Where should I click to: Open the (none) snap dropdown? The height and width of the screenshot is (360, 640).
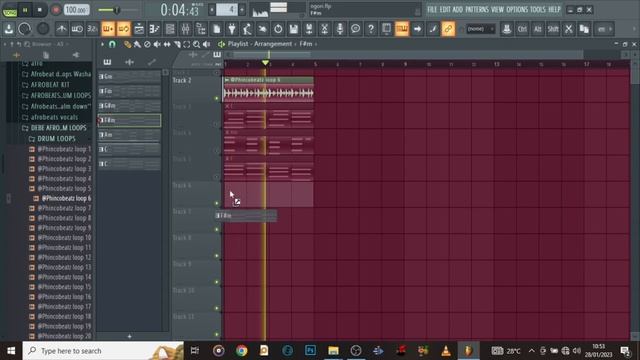pos(480,29)
